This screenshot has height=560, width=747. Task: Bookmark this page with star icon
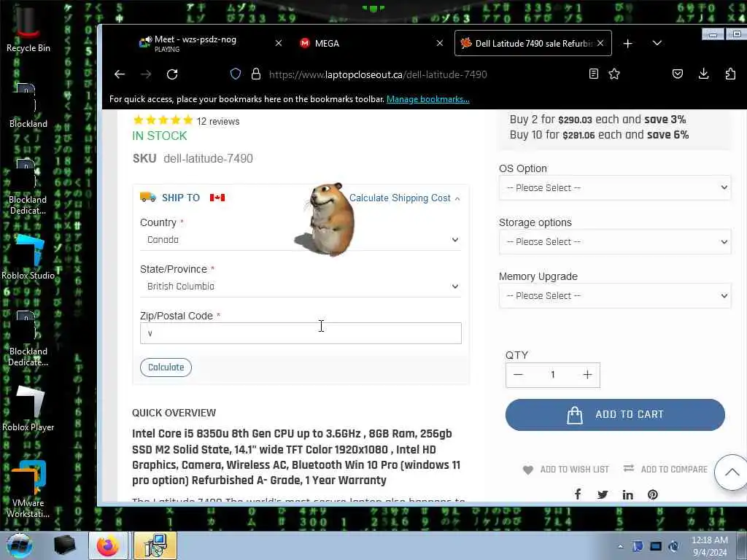614,74
